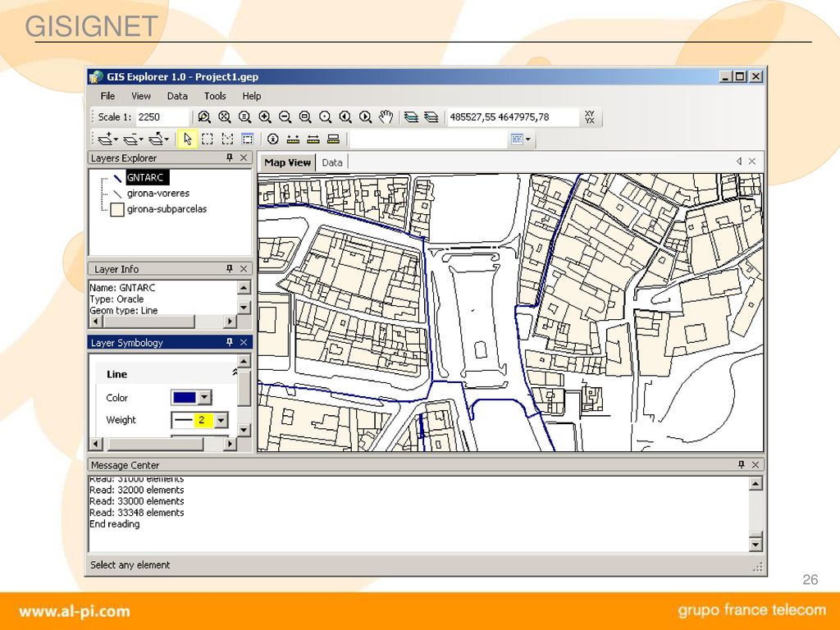Click the first stacked layers icon
Screen dimensions: 840x630
[411, 116]
